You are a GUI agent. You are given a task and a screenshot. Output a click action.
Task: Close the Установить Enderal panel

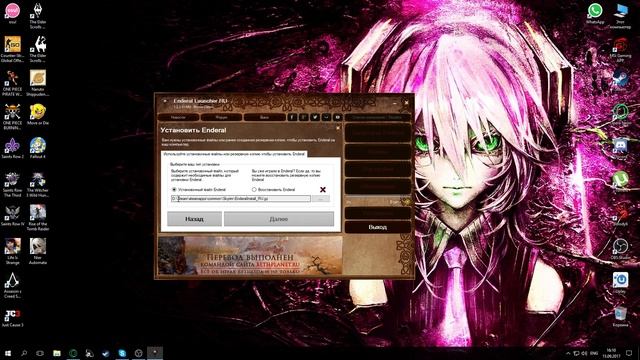click(x=338, y=128)
